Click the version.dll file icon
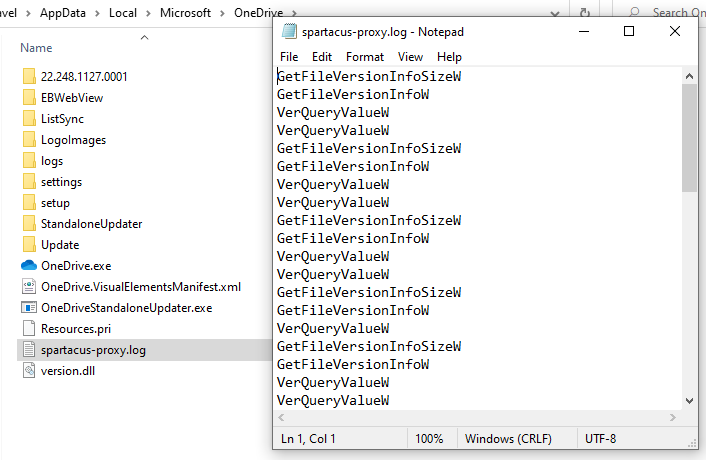 [x=29, y=371]
